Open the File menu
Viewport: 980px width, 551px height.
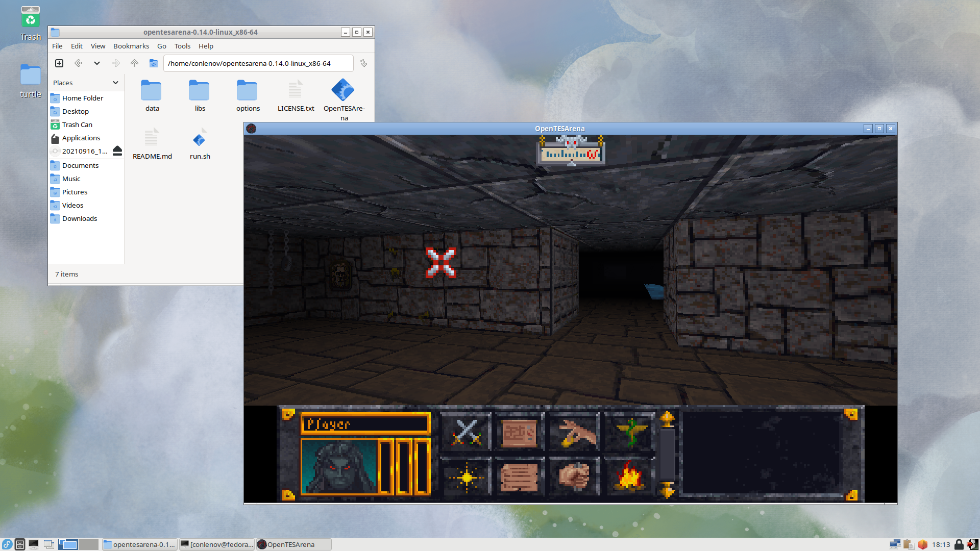pos(57,46)
